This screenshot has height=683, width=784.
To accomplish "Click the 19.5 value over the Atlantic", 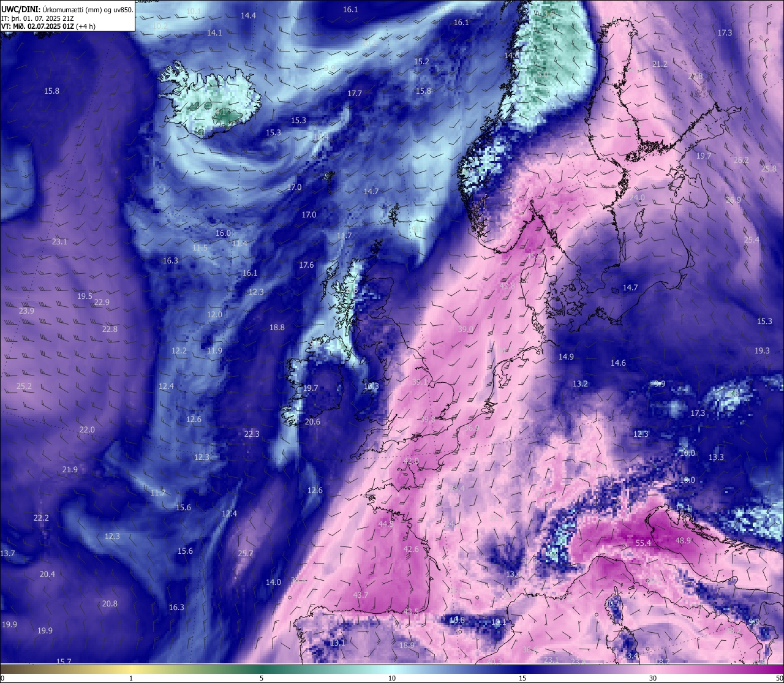I will tap(85, 296).
